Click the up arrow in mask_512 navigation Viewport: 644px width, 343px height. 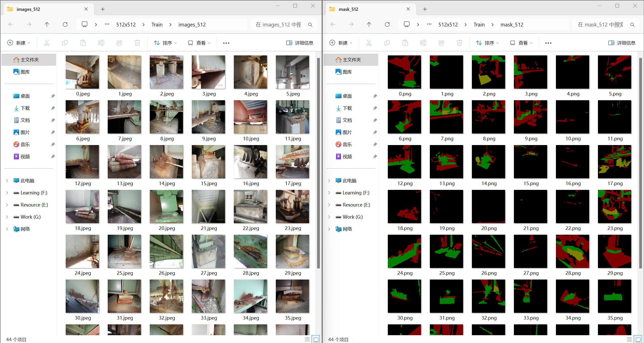369,24
